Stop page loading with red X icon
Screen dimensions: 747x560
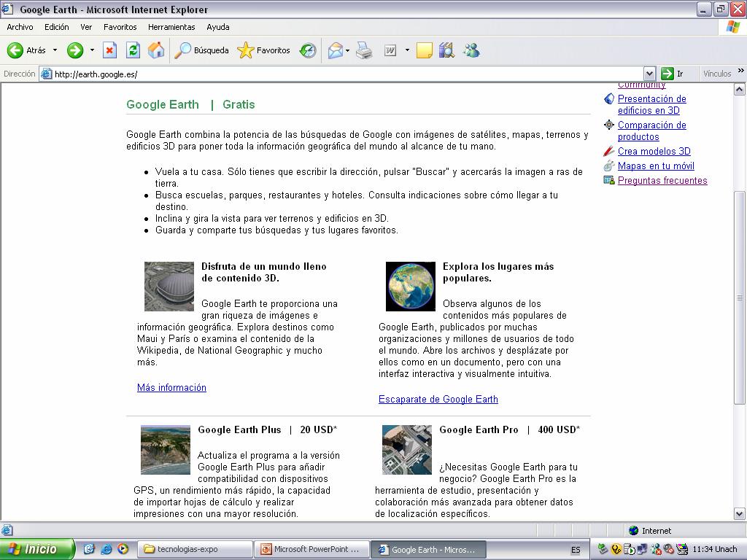[x=109, y=50]
